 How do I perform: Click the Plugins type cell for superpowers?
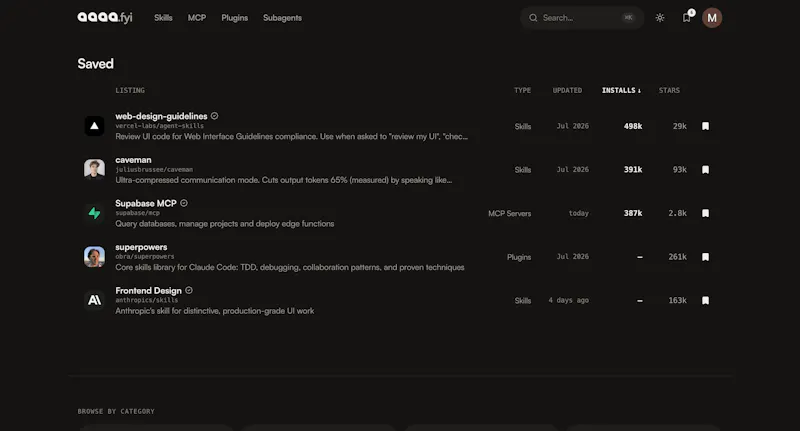click(519, 257)
